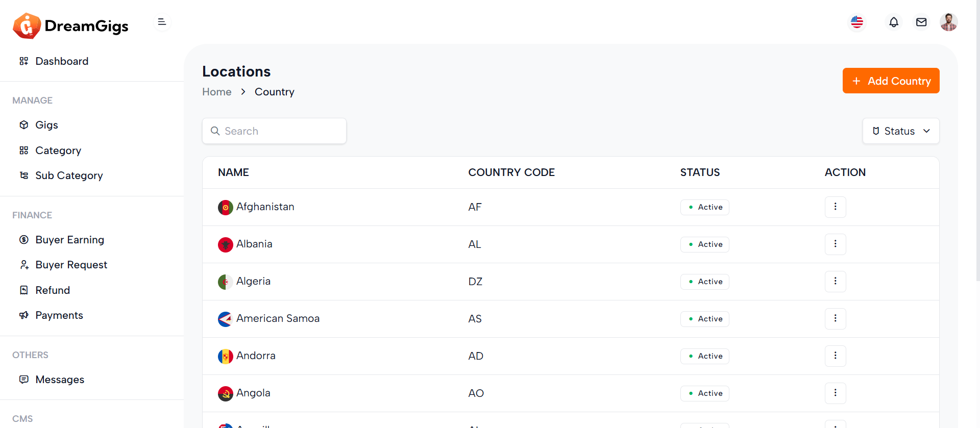Viewport: 980px width, 428px height.
Task: Click the American Samoa flag icon
Action: 225,319
